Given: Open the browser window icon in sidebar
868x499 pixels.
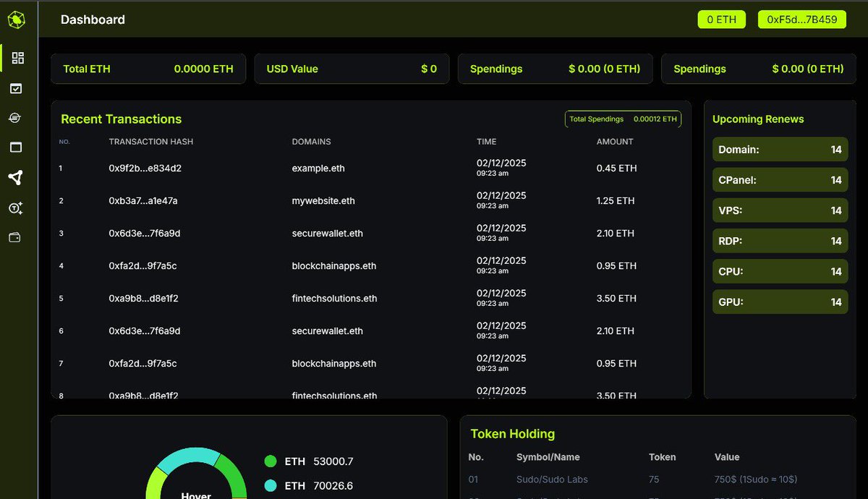Looking at the screenshot, I should [16, 148].
